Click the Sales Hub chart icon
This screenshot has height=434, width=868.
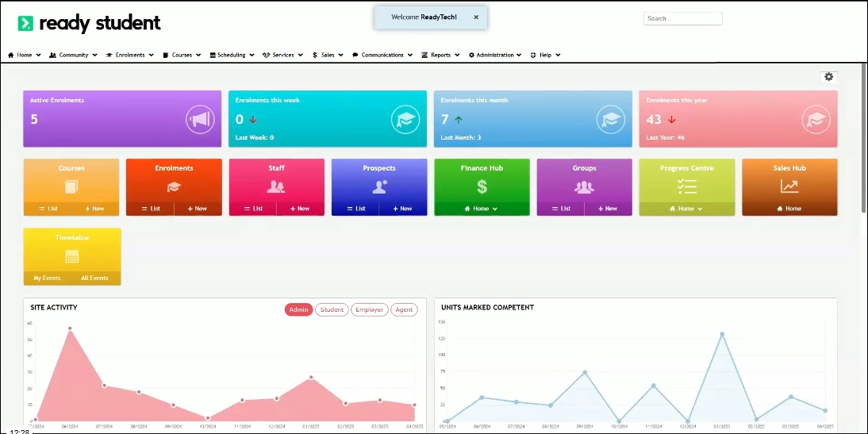coord(790,186)
